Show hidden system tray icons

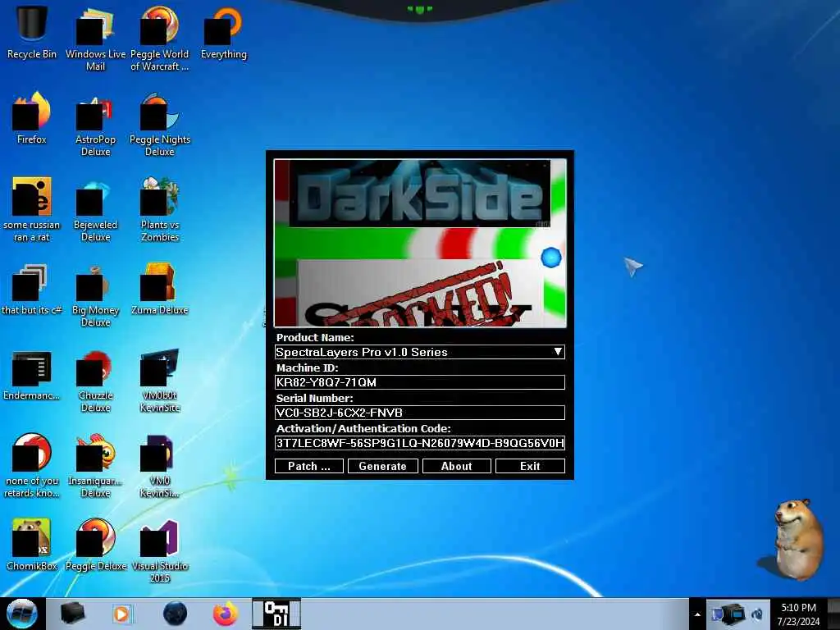(697, 614)
